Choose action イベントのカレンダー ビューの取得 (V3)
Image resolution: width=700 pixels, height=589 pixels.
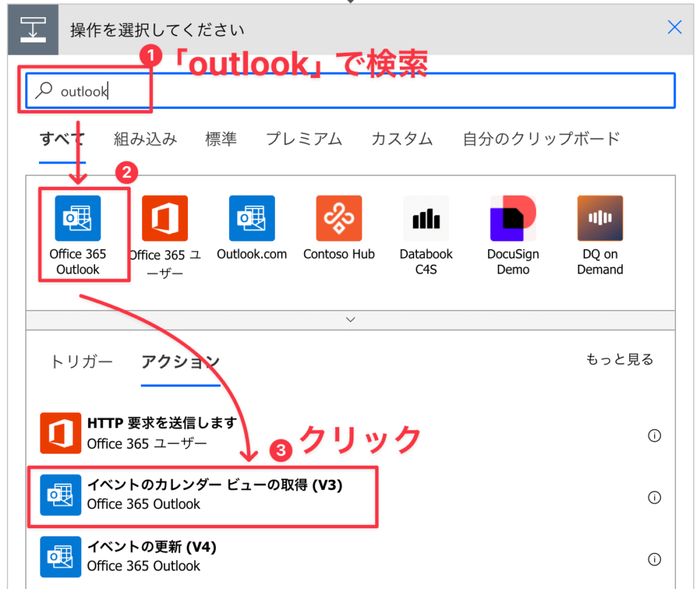pos(351,495)
